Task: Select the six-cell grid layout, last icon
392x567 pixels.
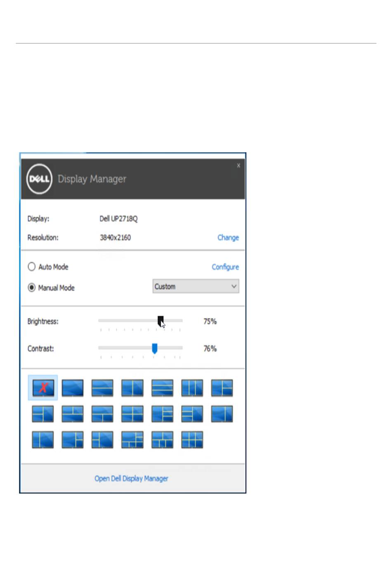Action: (x=192, y=440)
